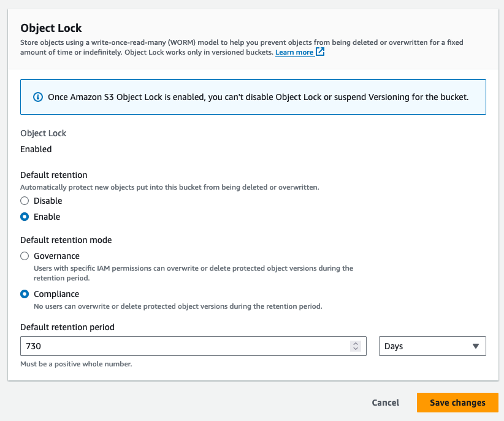The image size is (504, 421).
Task: Choose Compliance retention mode radio button
Action: 25,294
